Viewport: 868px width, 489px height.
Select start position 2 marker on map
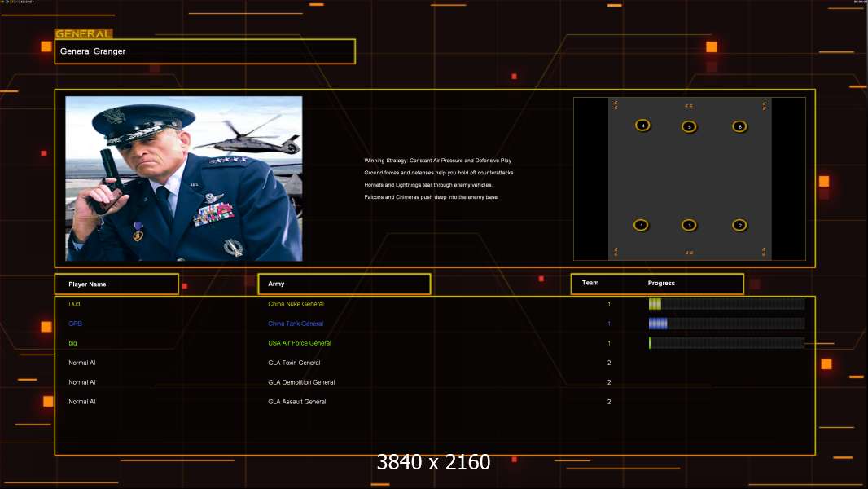(739, 225)
